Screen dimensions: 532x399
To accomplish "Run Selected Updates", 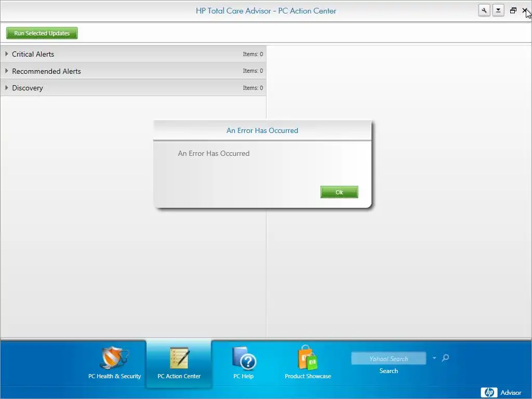I will coord(42,33).
